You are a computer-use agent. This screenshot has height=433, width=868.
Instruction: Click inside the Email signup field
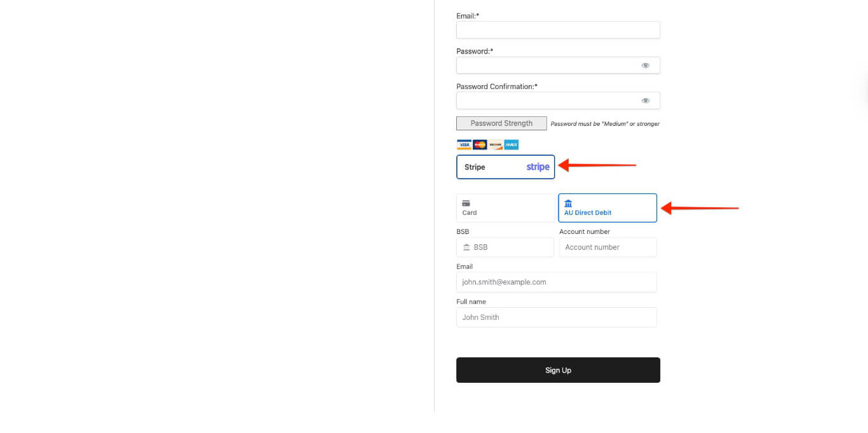tap(558, 29)
